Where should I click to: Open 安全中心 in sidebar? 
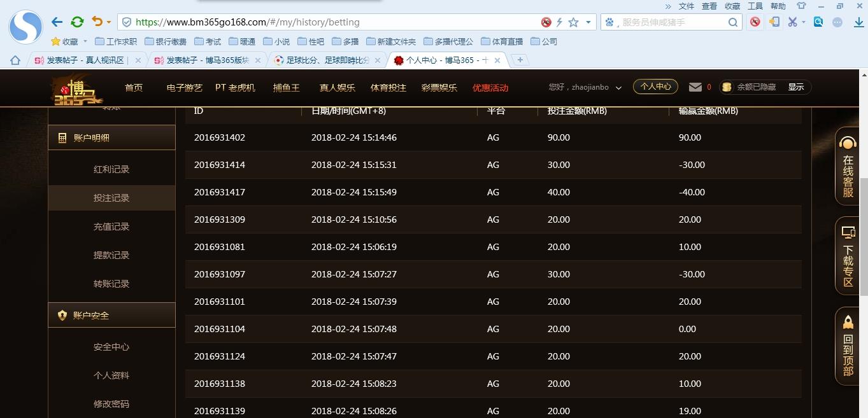pos(111,347)
